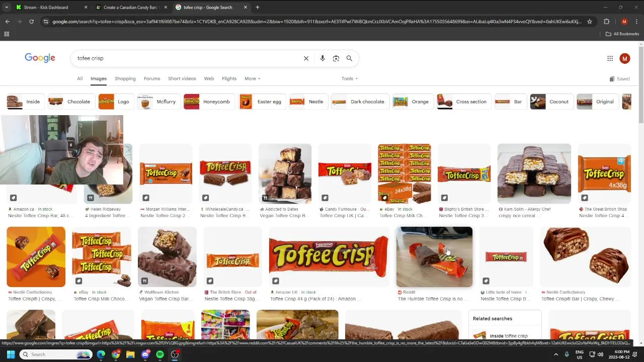The image size is (644, 362).
Task: Reload the page in Chrome
Action: [x=31, y=22]
